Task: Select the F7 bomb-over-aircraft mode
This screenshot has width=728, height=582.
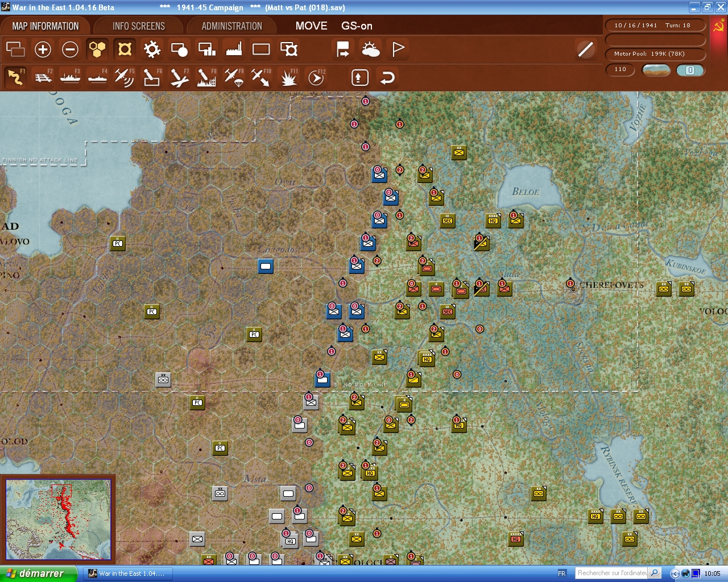Action: coord(179,77)
